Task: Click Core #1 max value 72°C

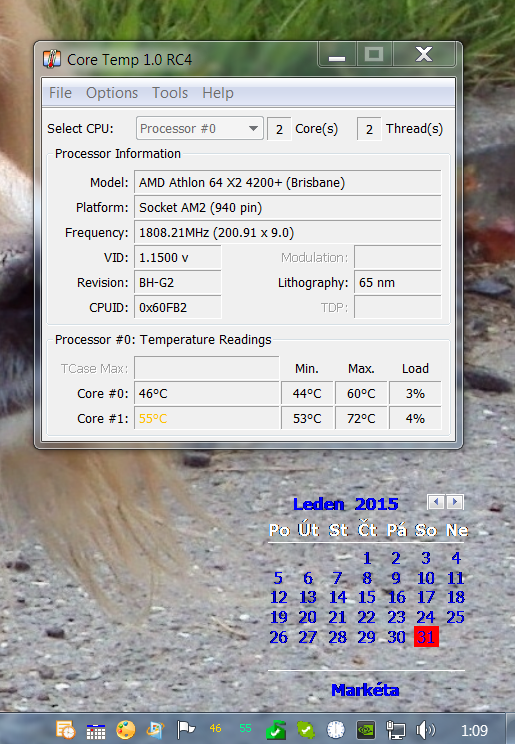Action: 361,418
